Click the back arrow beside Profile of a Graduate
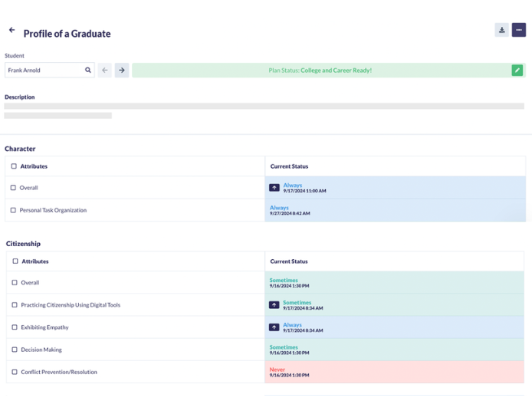Viewport: 532px width, 414px height. [x=11, y=31]
